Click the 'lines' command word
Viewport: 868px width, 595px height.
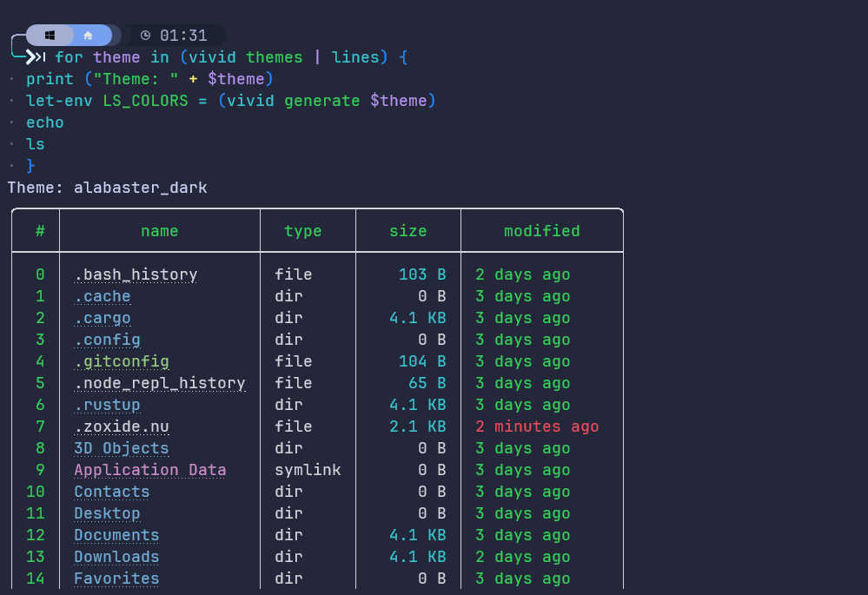pyautogui.click(x=355, y=57)
